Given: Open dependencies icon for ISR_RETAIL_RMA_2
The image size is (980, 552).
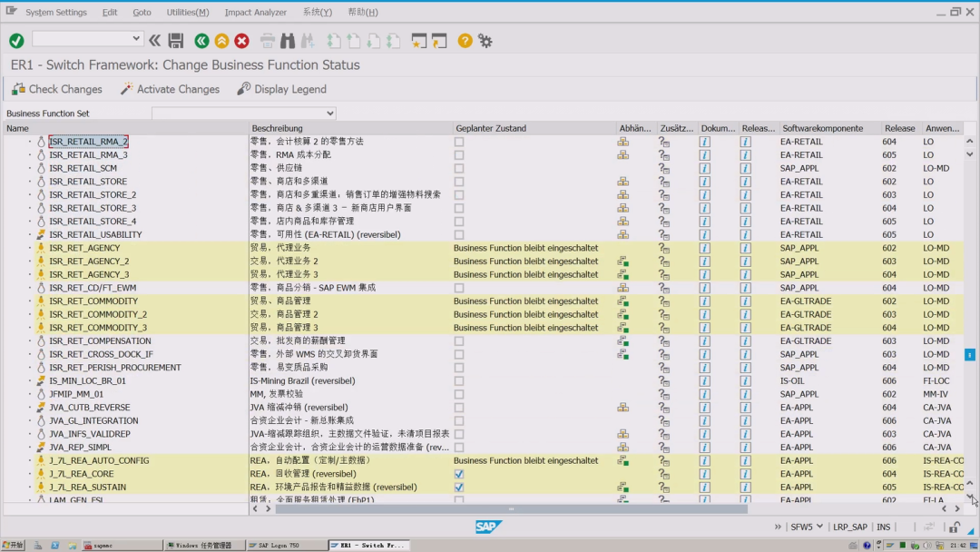Looking at the screenshot, I should coord(623,142).
